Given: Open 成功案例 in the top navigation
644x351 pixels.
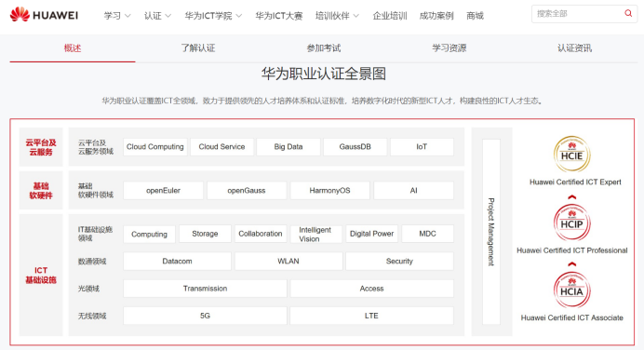Looking at the screenshot, I should [x=436, y=16].
